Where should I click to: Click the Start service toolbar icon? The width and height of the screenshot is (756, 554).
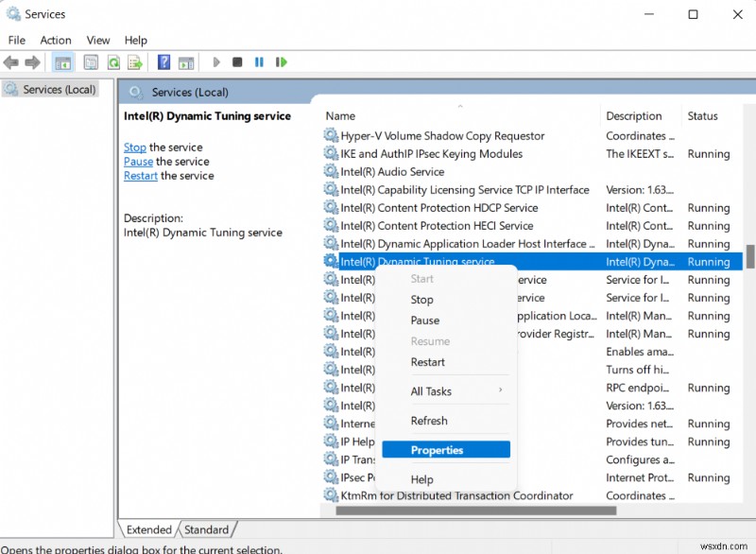tap(215, 62)
